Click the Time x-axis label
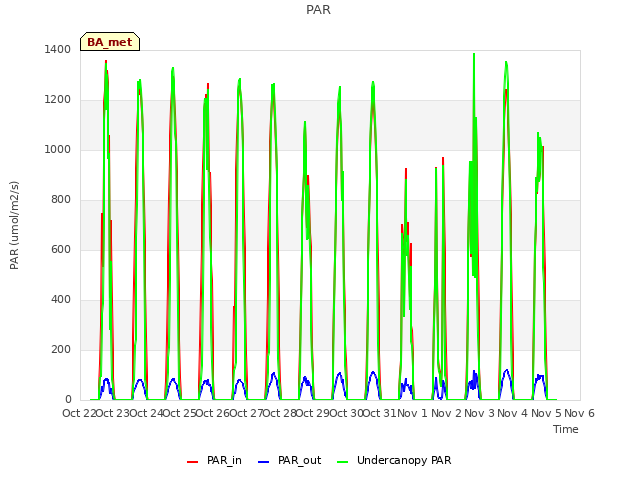The image size is (640, 480). click(566, 429)
